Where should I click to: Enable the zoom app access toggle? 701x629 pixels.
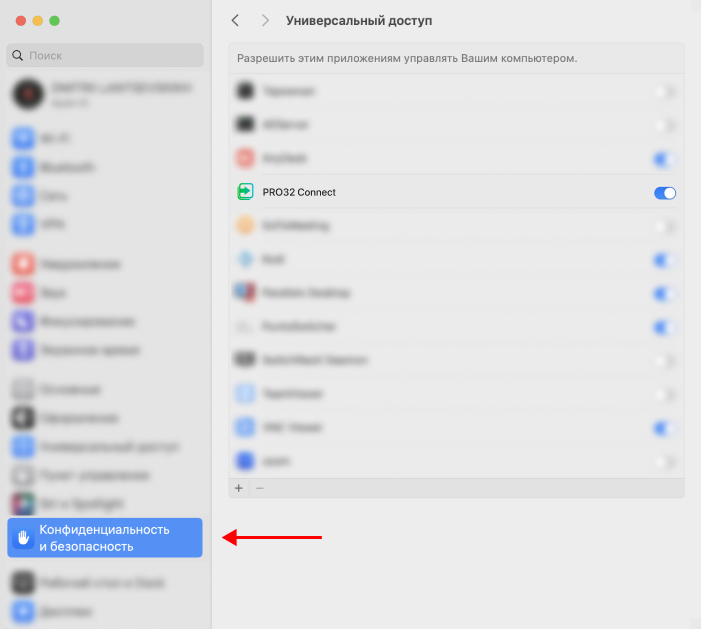[x=665, y=462]
